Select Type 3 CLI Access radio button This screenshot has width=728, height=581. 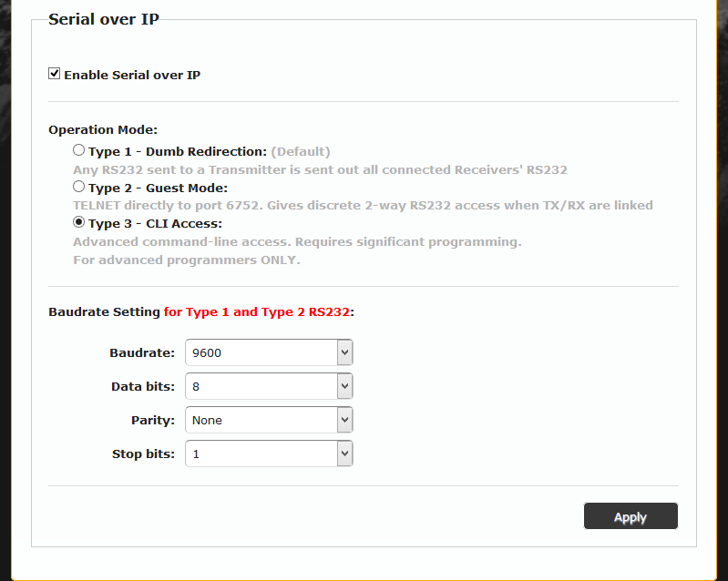pos(79,222)
